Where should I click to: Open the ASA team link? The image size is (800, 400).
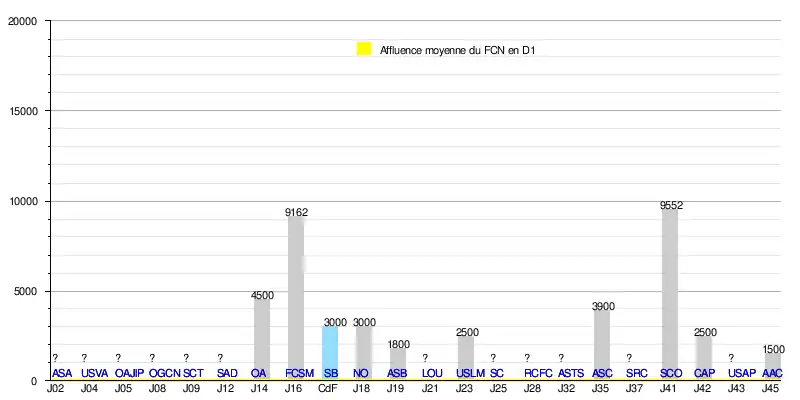pos(62,373)
